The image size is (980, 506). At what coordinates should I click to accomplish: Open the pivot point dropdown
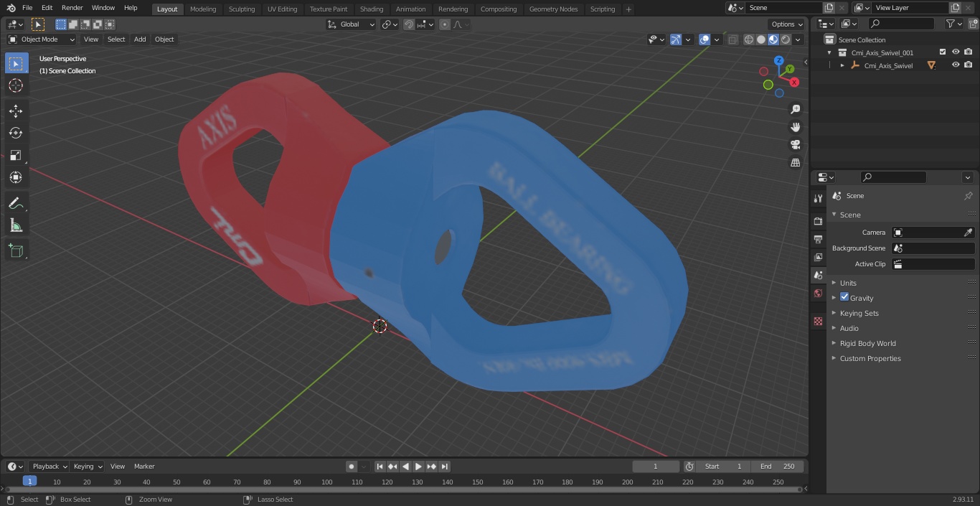[x=390, y=24]
